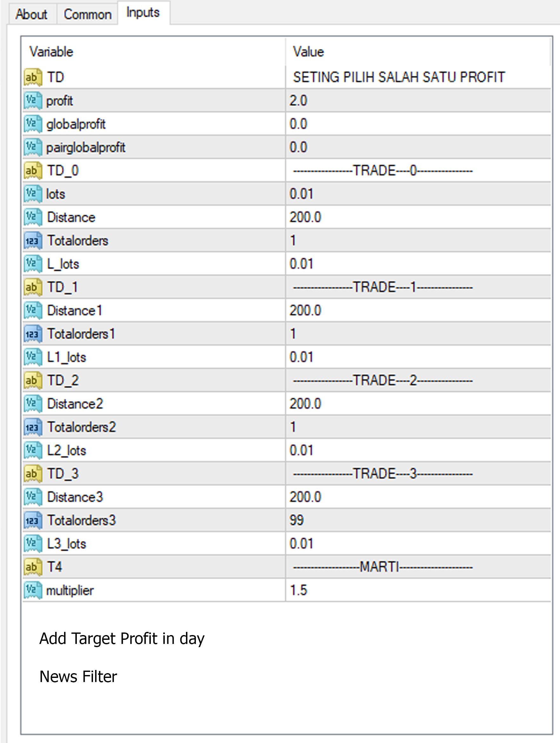Click the string icon beside TD variable

tap(33, 77)
